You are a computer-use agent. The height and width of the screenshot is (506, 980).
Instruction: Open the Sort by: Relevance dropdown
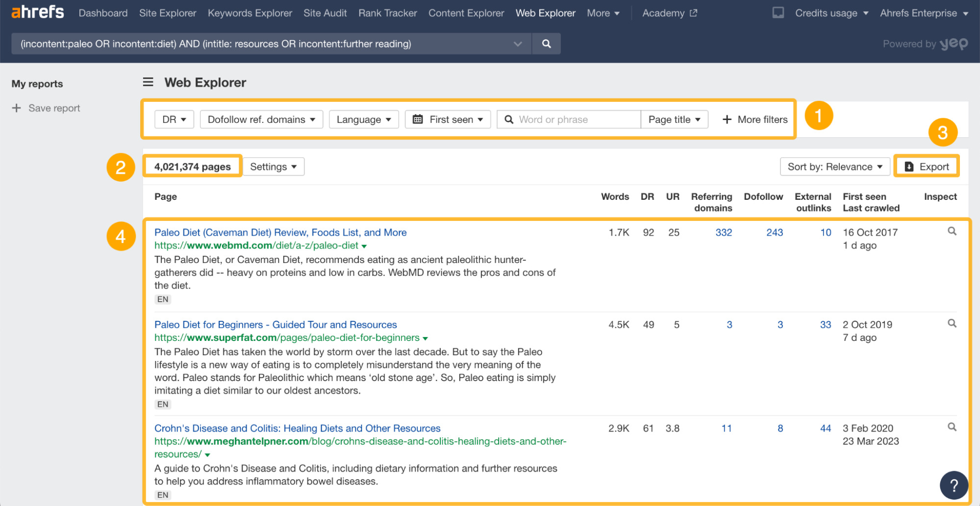pos(835,167)
